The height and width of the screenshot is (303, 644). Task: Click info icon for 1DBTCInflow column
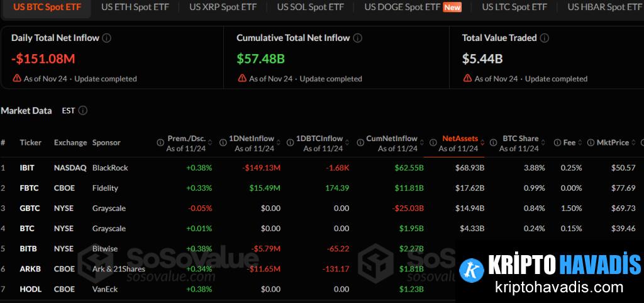pos(291,142)
